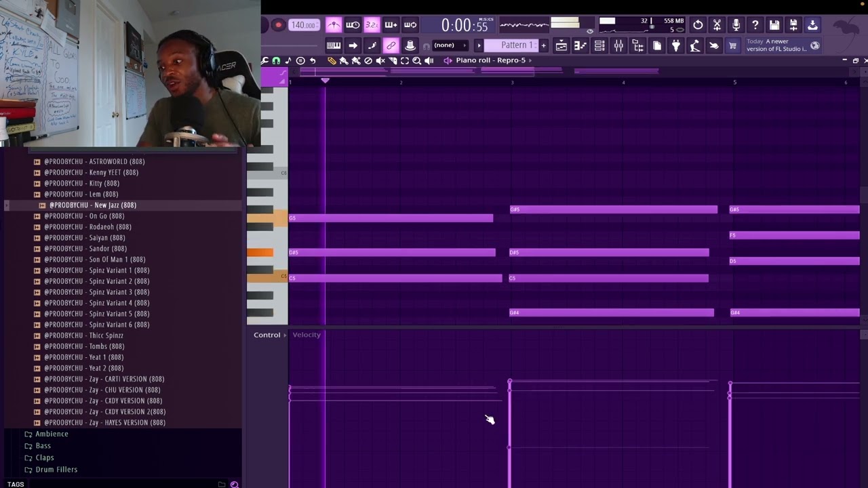Open the undo history icon

pos(698,25)
